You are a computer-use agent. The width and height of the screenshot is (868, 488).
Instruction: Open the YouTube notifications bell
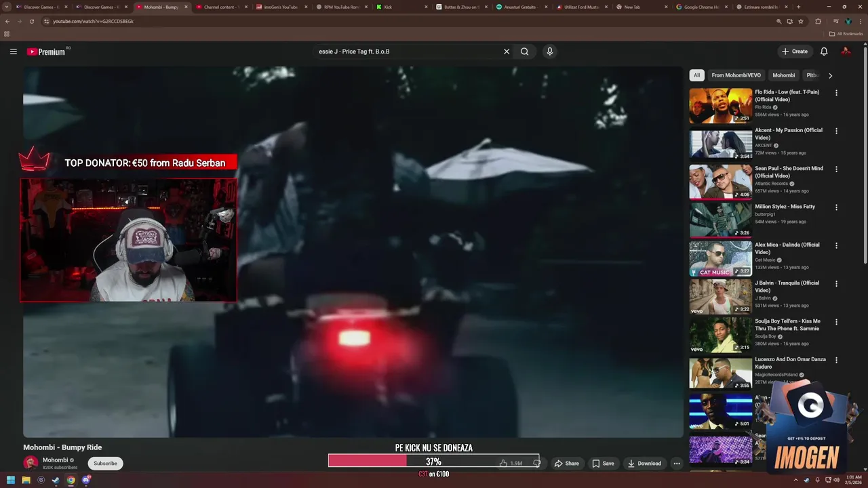coord(824,52)
